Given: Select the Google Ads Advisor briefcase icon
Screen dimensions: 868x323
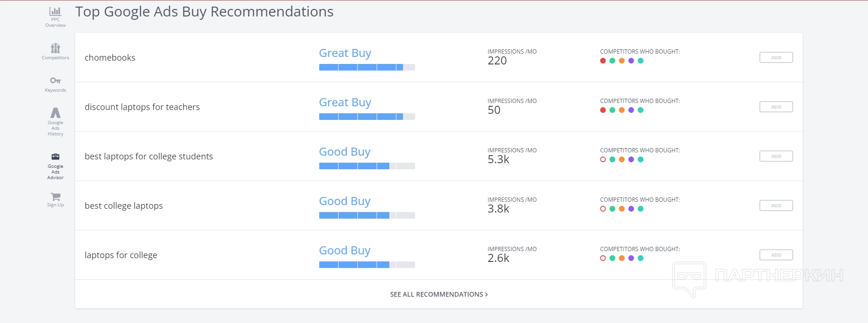Looking at the screenshot, I should tap(55, 157).
